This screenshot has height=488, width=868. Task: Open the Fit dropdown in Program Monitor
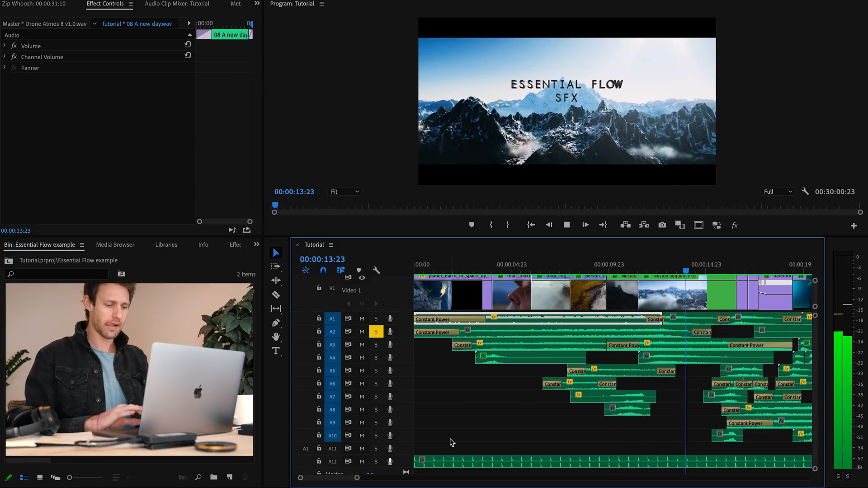344,191
